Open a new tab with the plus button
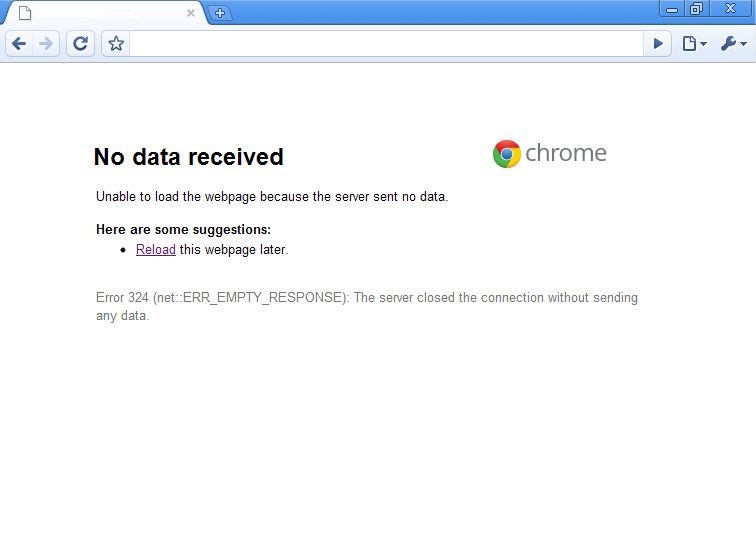The width and height of the screenshot is (756, 546). [x=220, y=13]
